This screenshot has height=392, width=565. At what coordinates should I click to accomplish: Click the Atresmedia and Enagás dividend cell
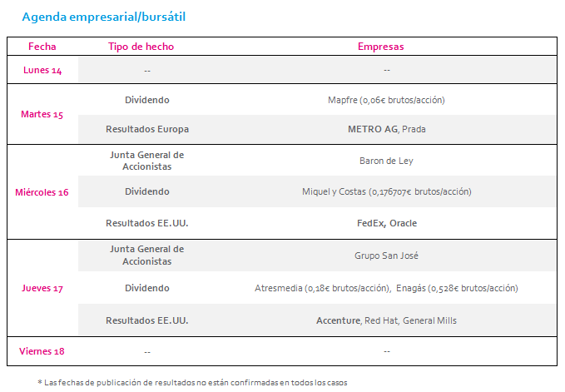386,288
